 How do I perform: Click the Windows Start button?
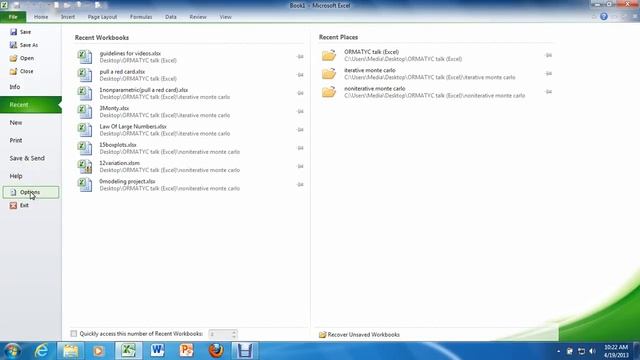(12, 351)
